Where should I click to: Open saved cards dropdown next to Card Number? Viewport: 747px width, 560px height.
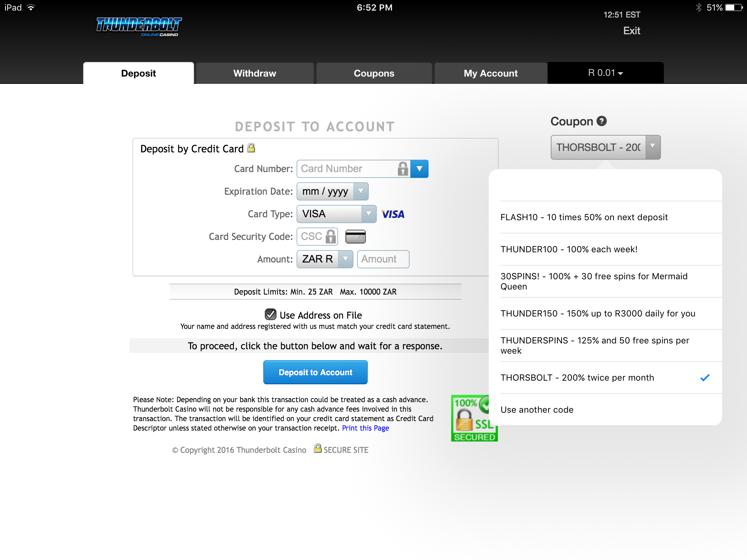[x=419, y=169]
